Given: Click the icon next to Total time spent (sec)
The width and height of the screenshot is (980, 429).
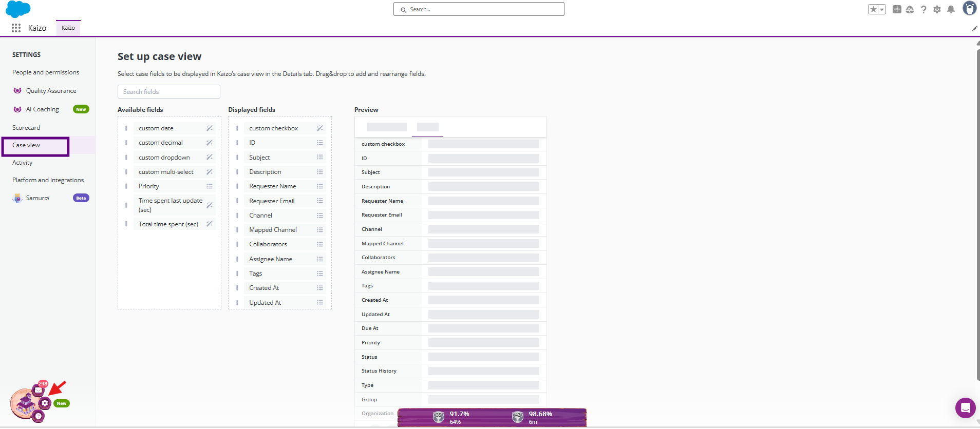Looking at the screenshot, I should click(x=210, y=224).
